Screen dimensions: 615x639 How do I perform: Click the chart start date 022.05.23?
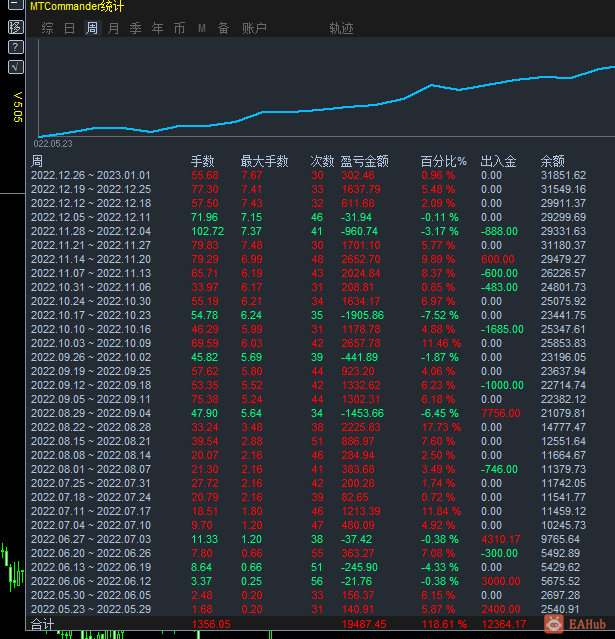coord(53,143)
